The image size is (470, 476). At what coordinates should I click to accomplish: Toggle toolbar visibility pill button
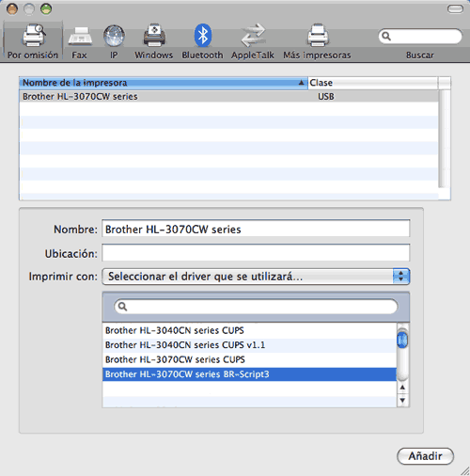point(455,9)
